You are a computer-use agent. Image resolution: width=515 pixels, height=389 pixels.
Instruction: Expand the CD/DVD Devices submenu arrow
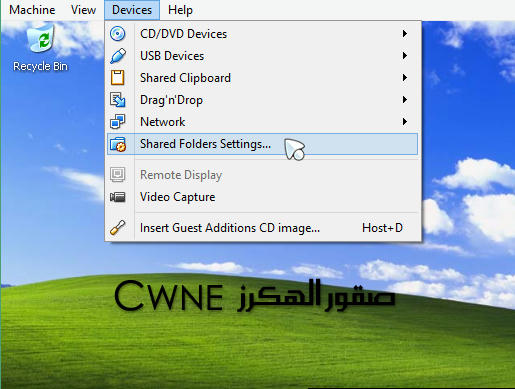(x=405, y=34)
